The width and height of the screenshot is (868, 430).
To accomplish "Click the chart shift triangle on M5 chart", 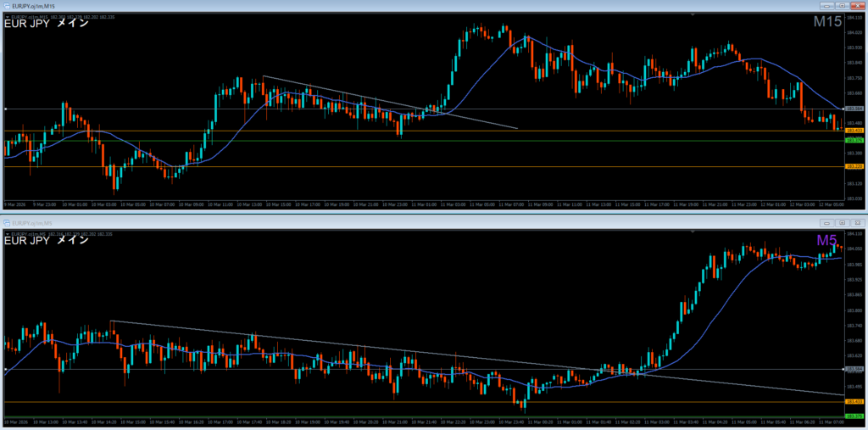I will pyautogui.click(x=694, y=231).
